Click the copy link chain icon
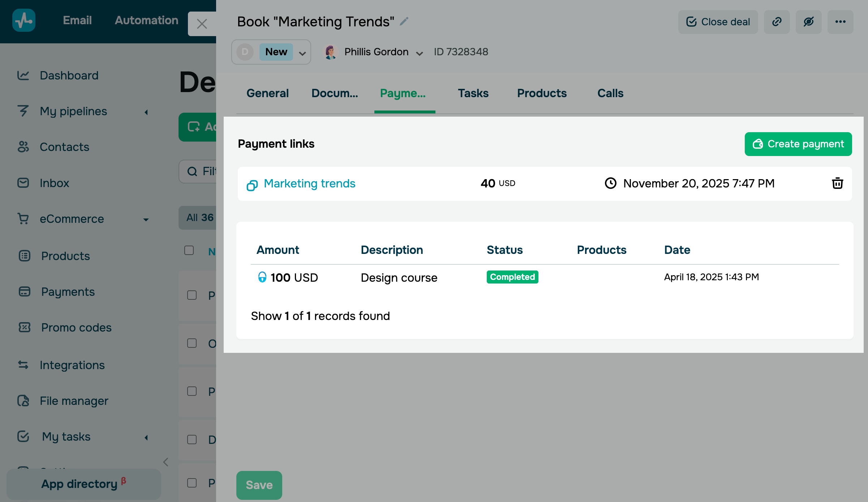The image size is (868, 502). point(777,22)
